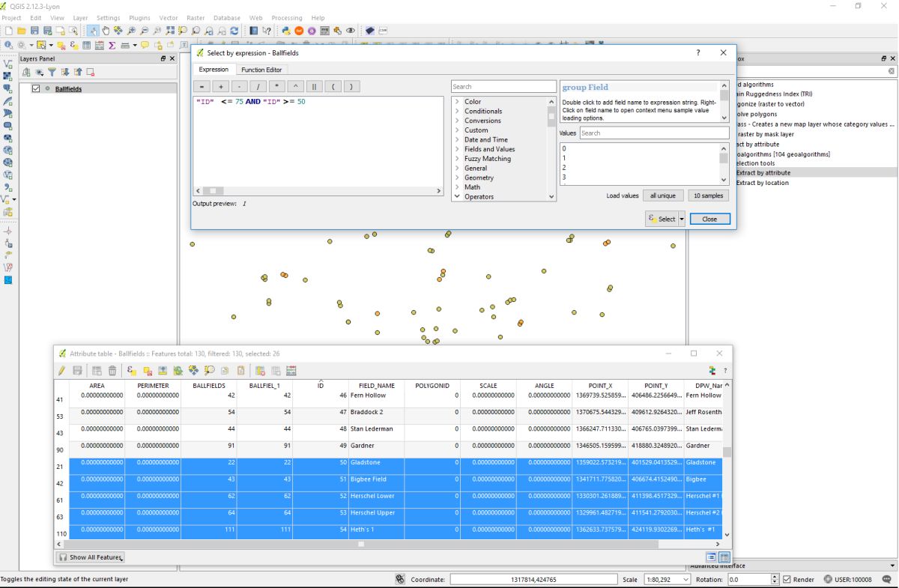Click the Rotation value field
The image size is (899, 588).
(x=749, y=579)
